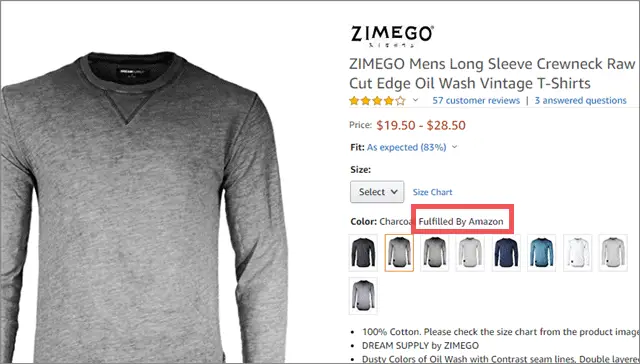The height and width of the screenshot is (364, 640).
Task: Pick the last gray shirt swatch in first row
Action: [613, 253]
